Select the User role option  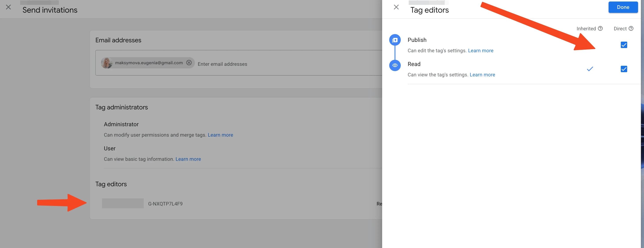(109, 148)
